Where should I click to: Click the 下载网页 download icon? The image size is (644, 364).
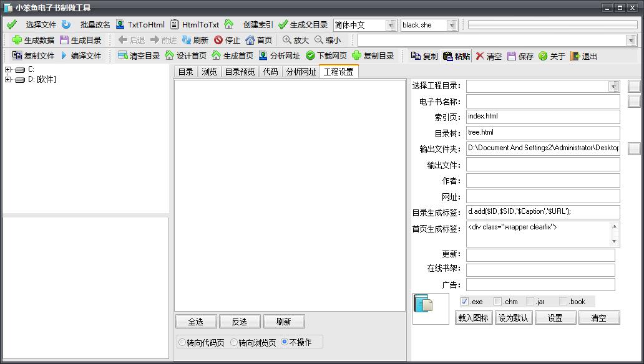(310, 55)
